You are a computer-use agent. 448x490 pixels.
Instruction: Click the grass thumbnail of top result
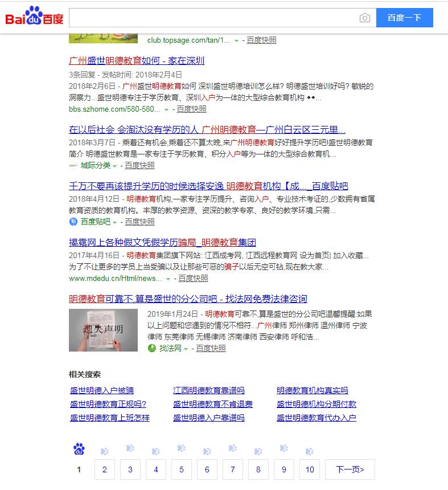click(104, 38)
